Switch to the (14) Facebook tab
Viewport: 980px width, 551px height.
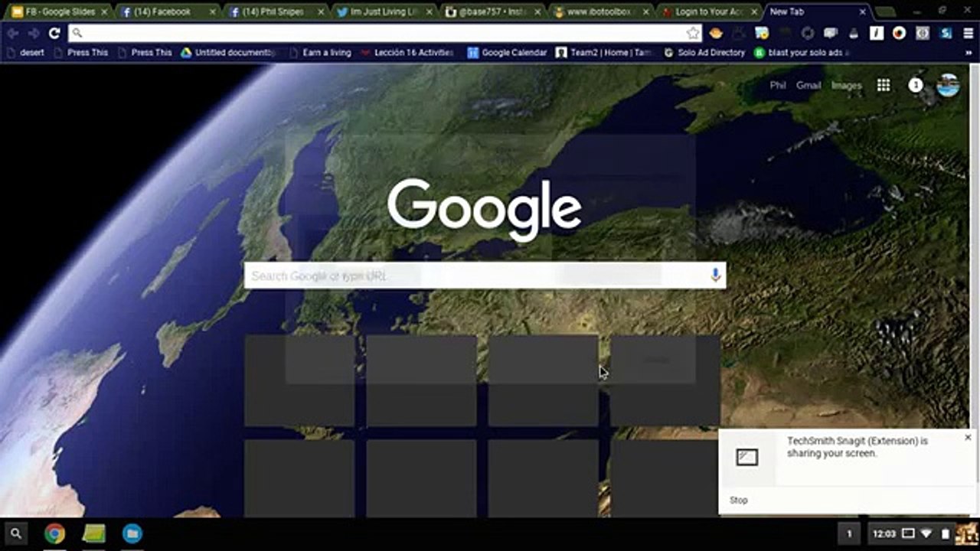coord(167,12)
